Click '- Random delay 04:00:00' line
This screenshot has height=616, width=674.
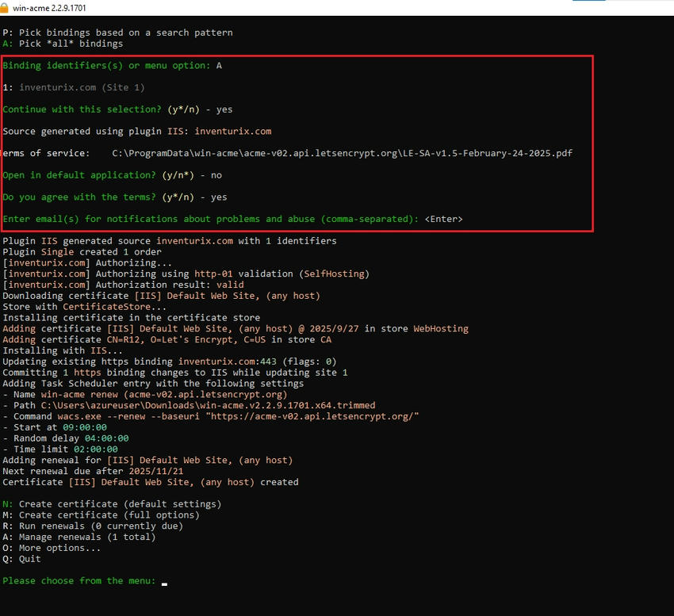point(66,438)
